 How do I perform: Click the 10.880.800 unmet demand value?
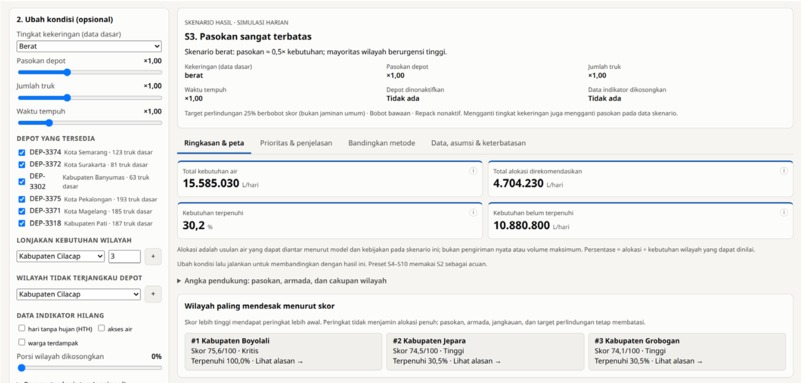(x=521, y=225)
